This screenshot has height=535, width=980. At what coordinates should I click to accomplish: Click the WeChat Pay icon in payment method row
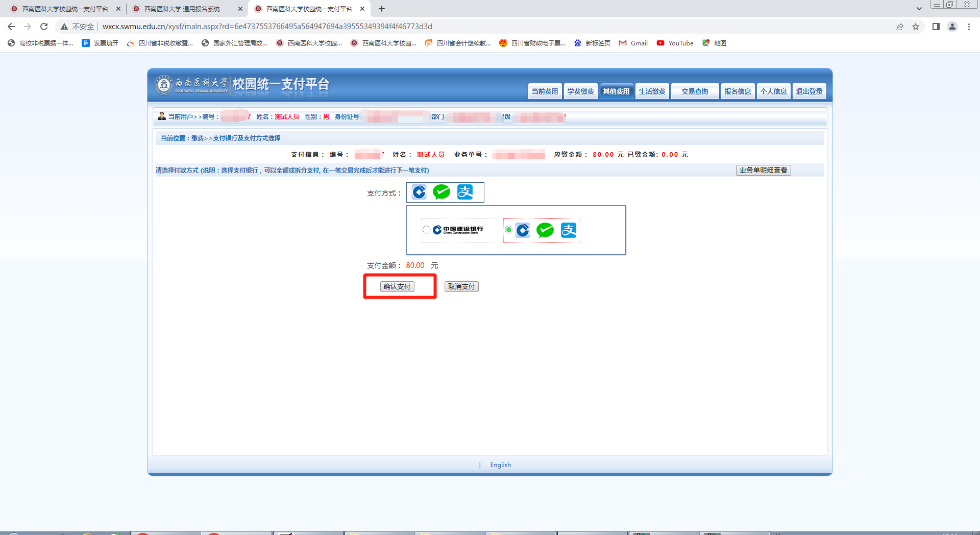click(x=442, y=192)
